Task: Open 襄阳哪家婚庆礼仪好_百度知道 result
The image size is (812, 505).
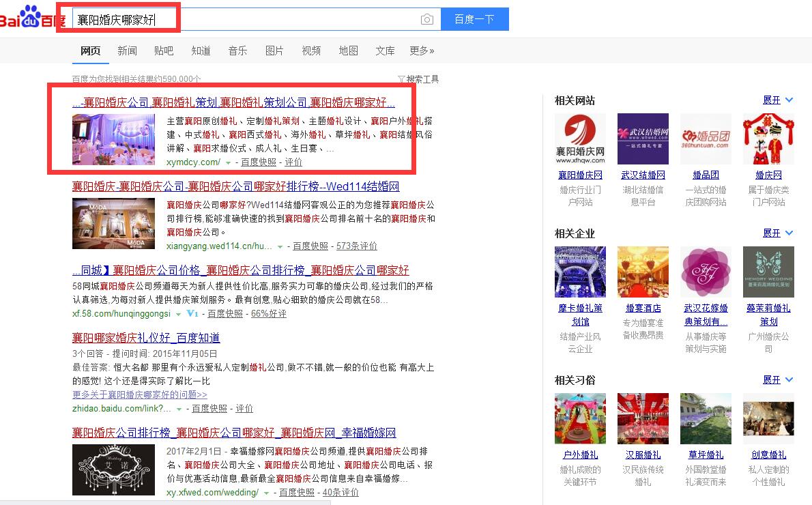Action: click(x=146, y=338)
